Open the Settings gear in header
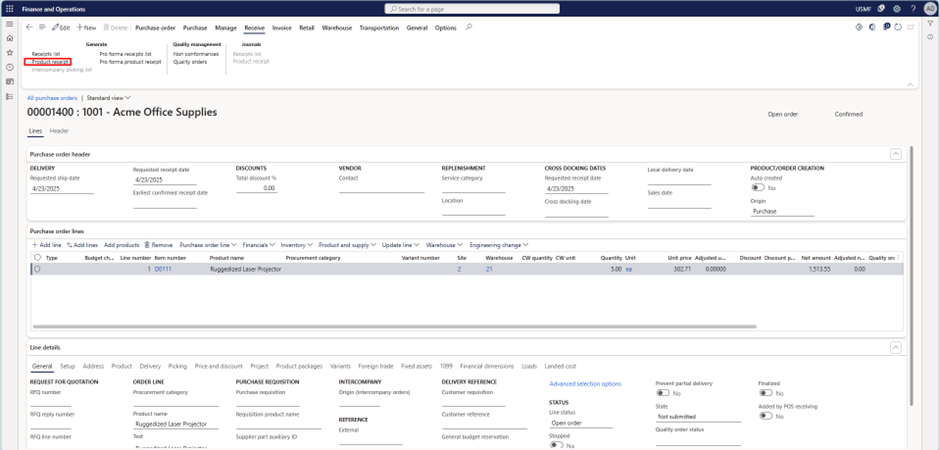The image size is (940, 450). 897,9
